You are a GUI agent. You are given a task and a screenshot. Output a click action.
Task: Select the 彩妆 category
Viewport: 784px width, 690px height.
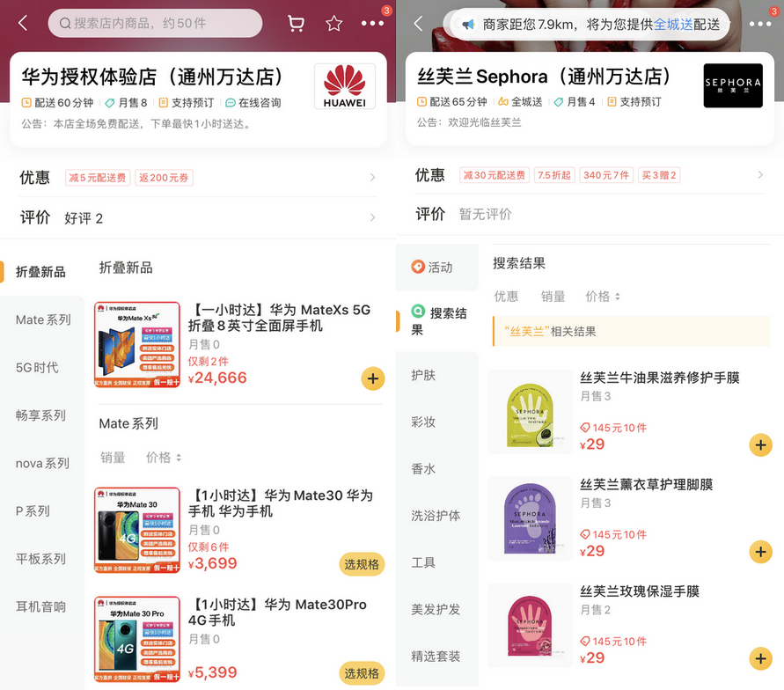point(424,422)
